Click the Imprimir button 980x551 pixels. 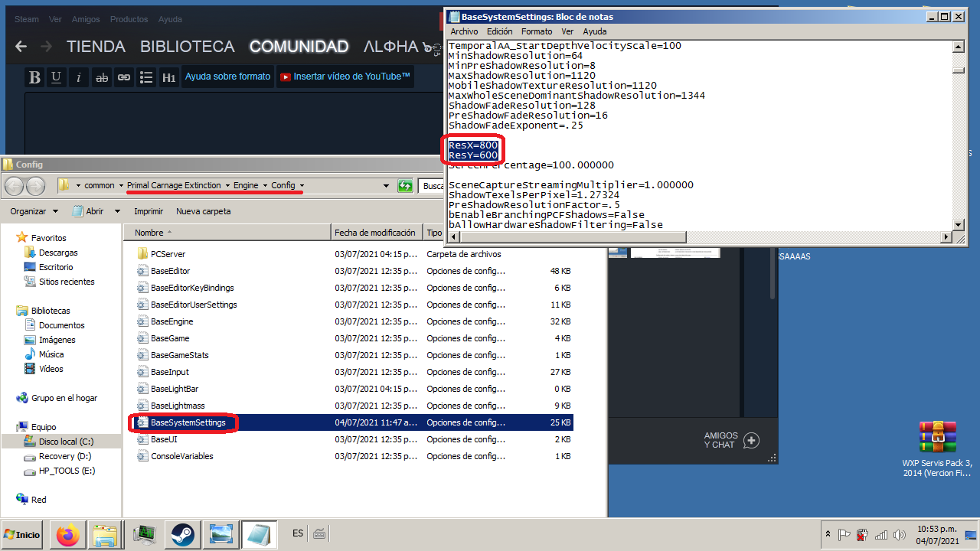[x=149, y=211]
